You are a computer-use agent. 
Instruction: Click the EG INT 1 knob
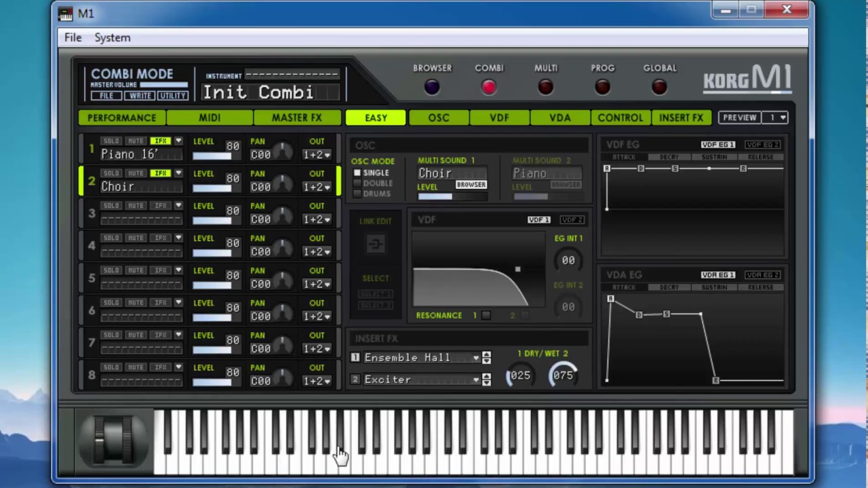[568, 260]
